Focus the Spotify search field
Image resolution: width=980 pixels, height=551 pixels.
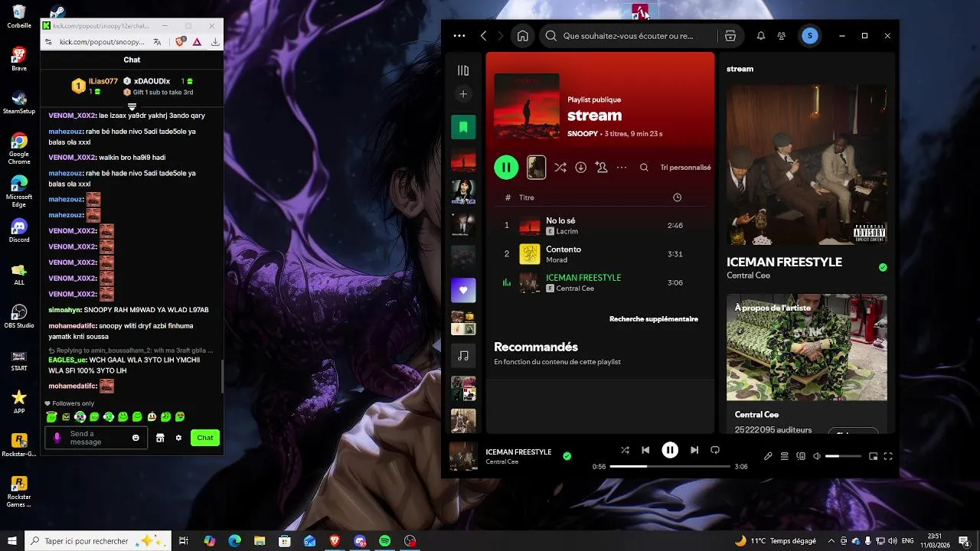[x=628, y=36]
